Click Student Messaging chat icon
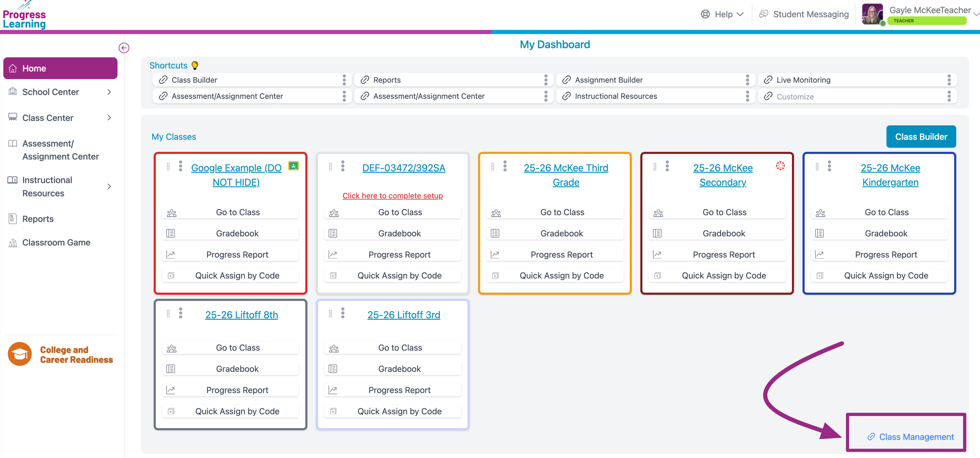The image size is (980, 458). tap(763, 14)
